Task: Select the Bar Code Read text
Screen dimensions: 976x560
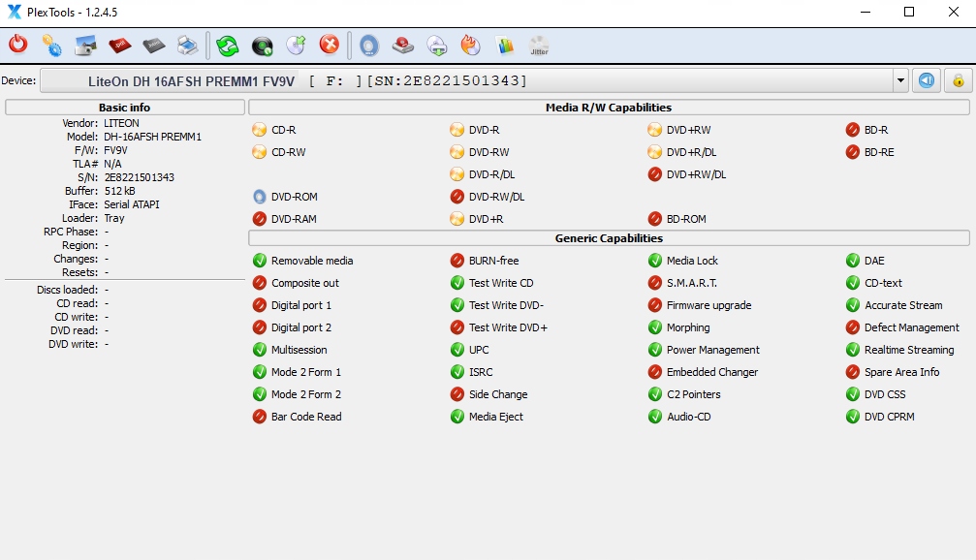Action: click(x=306, y=417)
